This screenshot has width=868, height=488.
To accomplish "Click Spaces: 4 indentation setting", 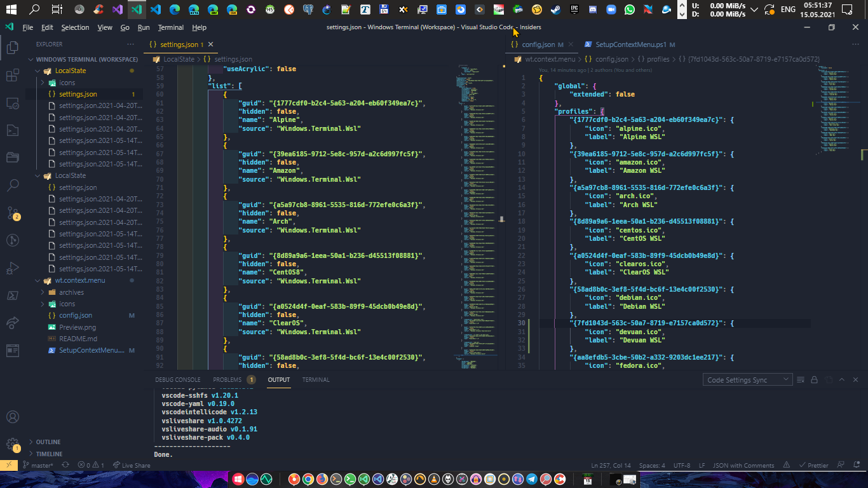I will [652, 465].
